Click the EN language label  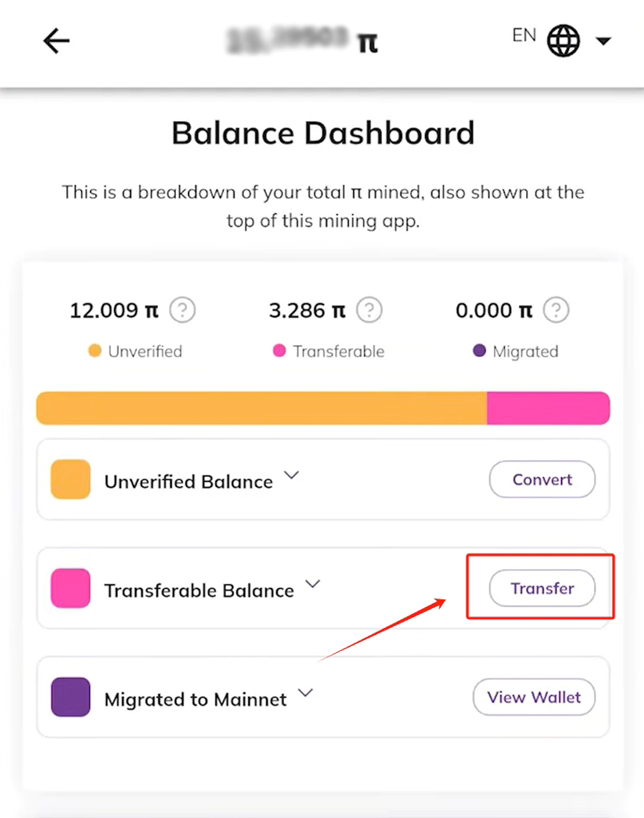point(524,35)
